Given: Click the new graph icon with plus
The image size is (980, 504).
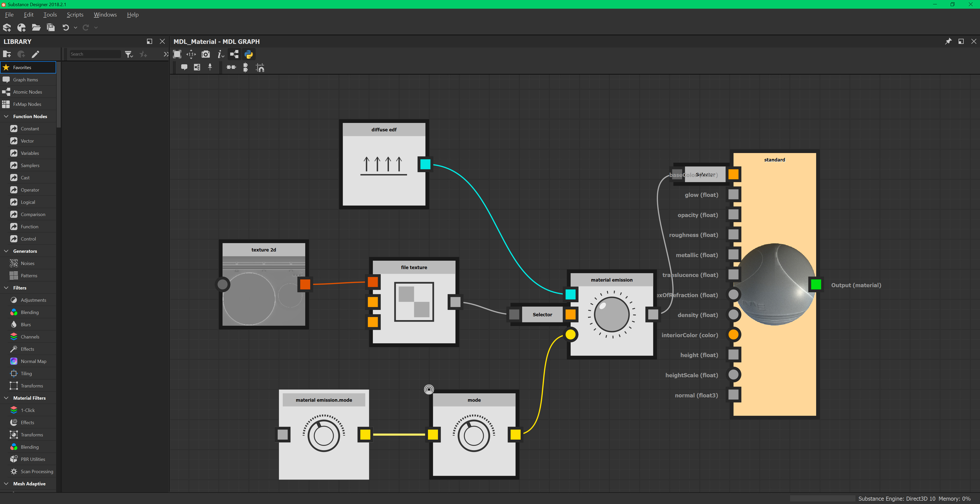Looking at the screenshot, I should coord(21,27).
